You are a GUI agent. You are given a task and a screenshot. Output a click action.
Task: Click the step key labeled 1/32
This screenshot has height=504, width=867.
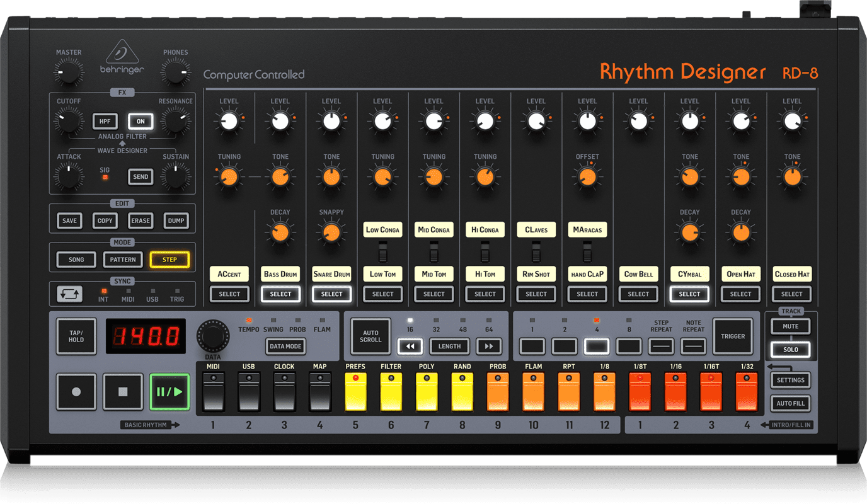point(747,392)
